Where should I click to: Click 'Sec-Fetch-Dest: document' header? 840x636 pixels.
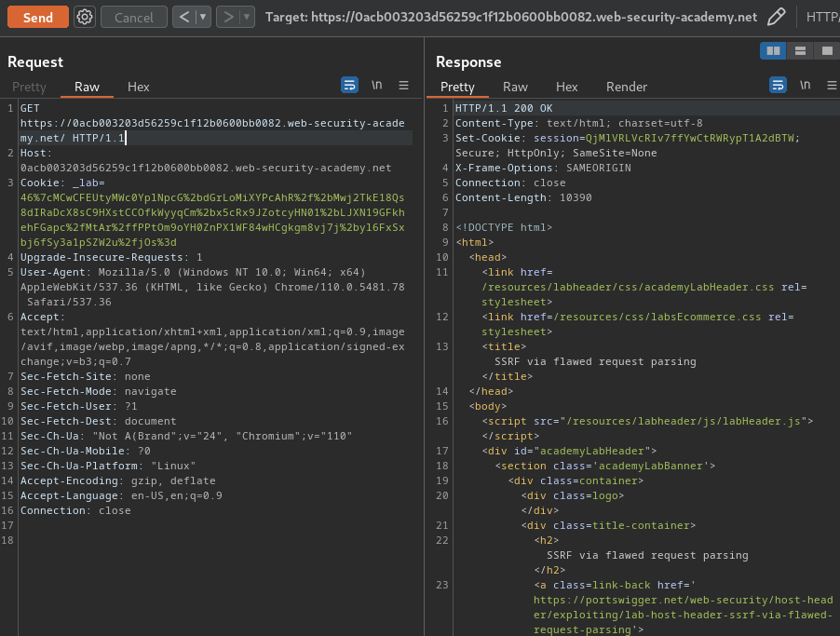point(98,421)
